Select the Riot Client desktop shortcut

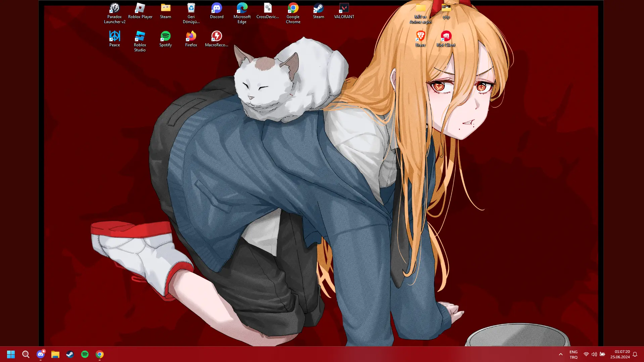446,39
